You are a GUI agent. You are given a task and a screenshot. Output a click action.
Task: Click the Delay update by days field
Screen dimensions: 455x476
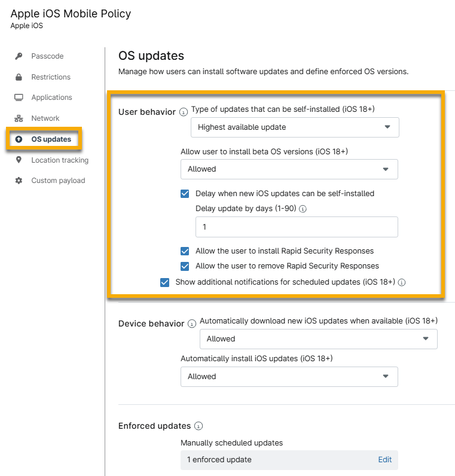coord(297,227)
